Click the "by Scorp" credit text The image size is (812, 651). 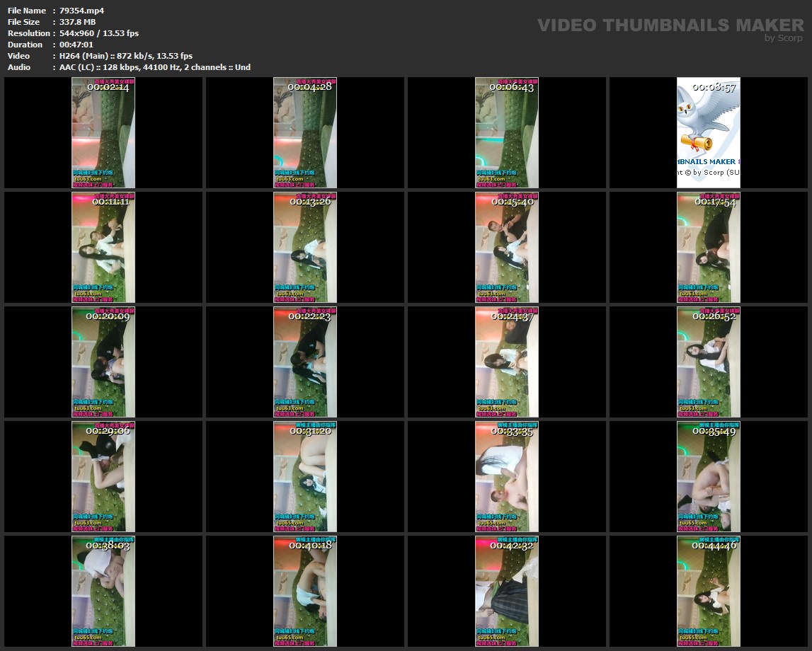point(783,38)
